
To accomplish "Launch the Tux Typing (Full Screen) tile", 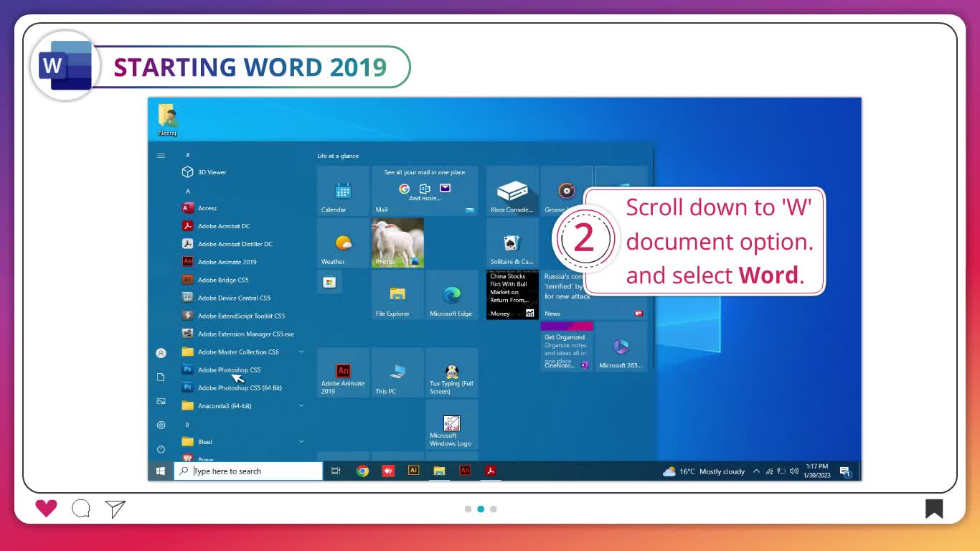I will tap(451, 372).
